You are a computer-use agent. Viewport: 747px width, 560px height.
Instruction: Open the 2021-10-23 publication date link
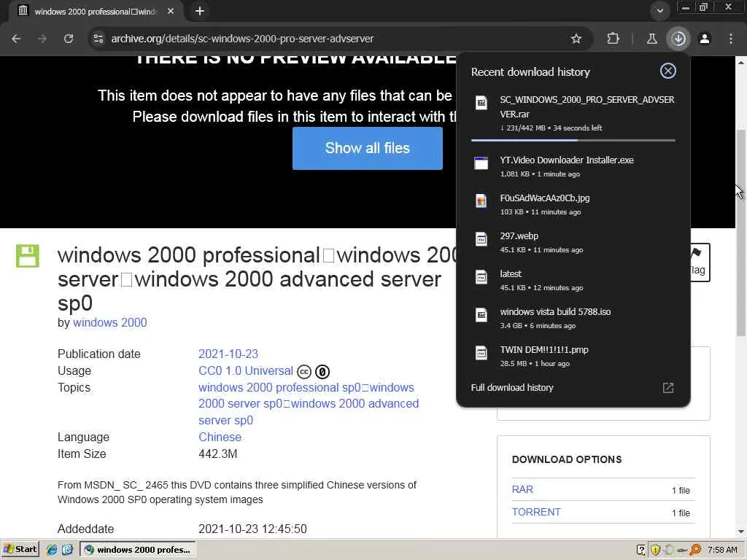coord(228,354)
